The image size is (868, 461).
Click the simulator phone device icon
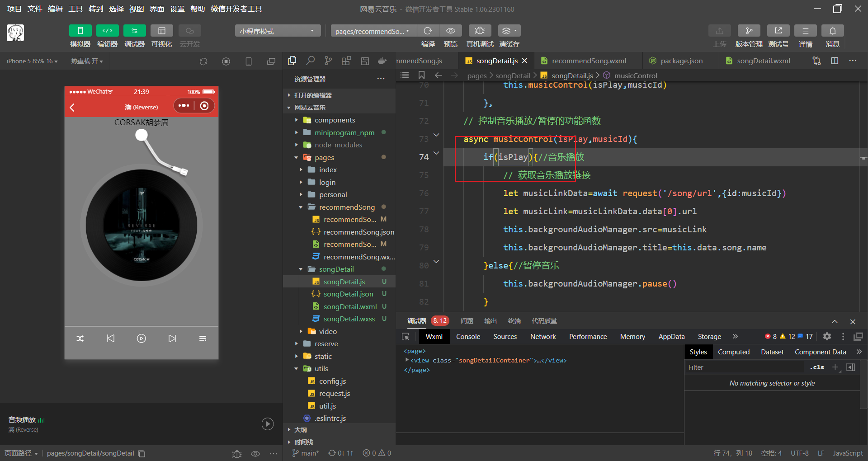click(249, 61)
